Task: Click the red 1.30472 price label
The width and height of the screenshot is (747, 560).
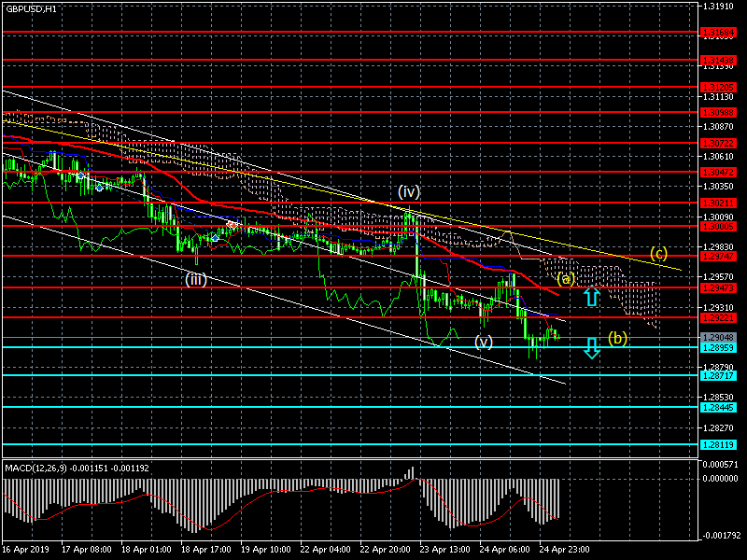Action: (x=718, y=172)
